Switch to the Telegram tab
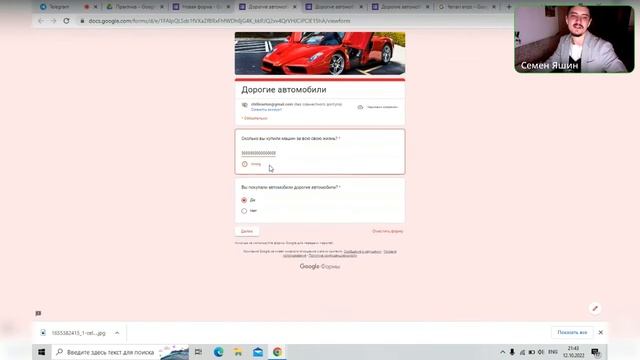This screenshot has width=640, height=360. [x=59, y=7]
